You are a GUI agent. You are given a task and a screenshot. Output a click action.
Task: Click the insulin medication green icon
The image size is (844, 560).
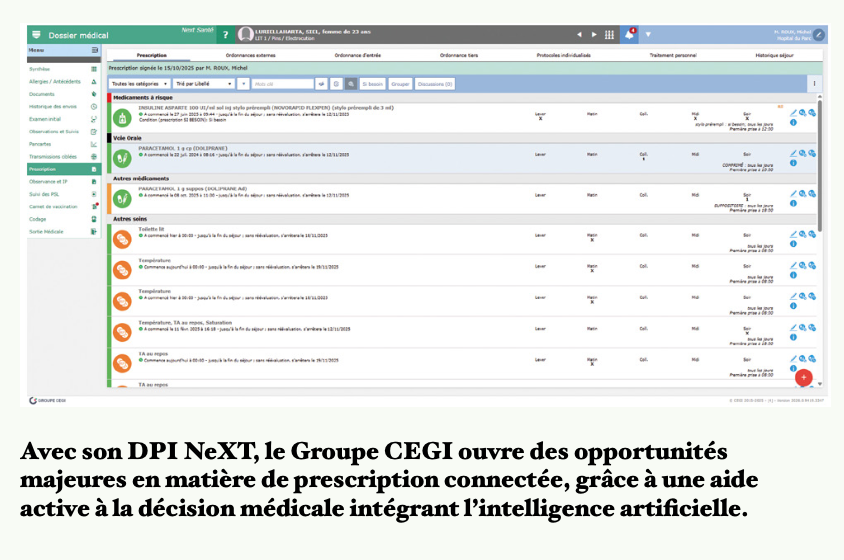(x=123, y=117)
